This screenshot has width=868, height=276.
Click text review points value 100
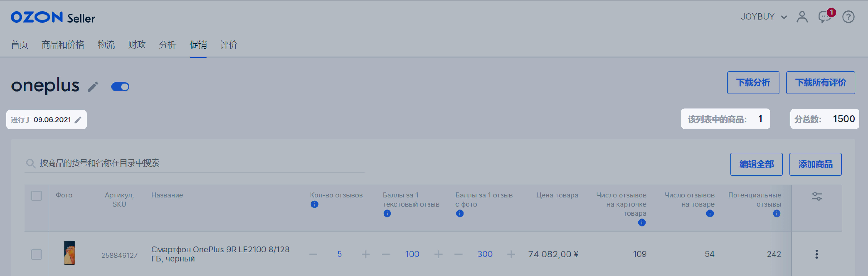412,254
